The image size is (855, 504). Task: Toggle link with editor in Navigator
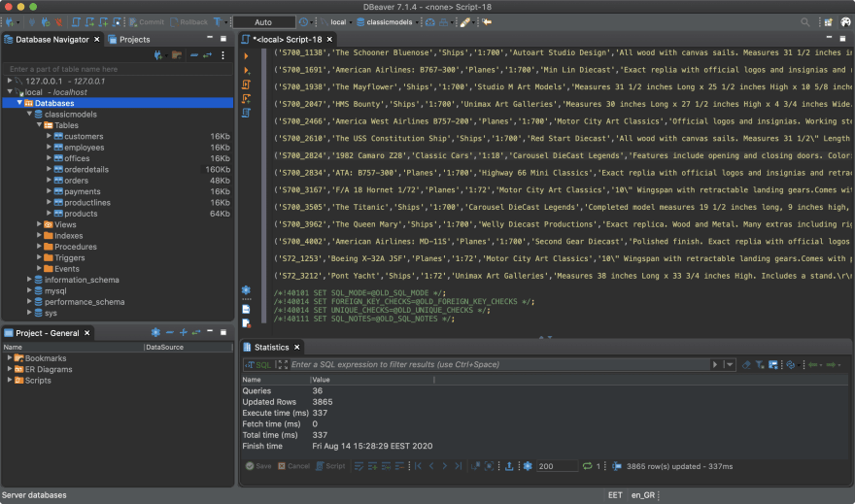pyautogui.click(x=208, y=55)
